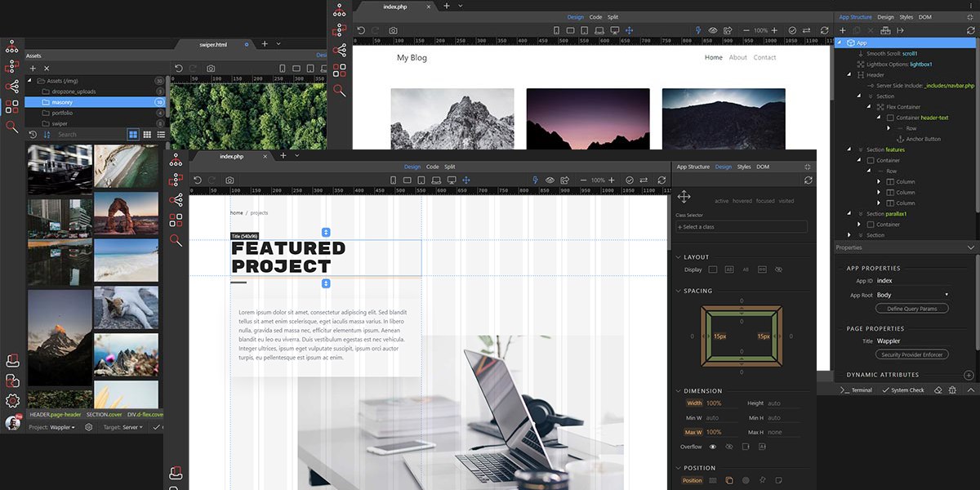Click About link in My Blog page navbar
The width and height of the screenshot is (980, 490).
tap(738, 58)
